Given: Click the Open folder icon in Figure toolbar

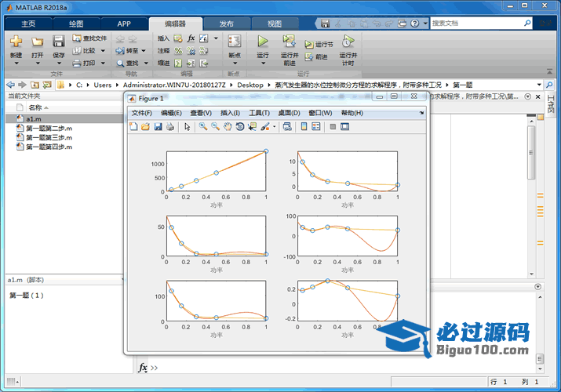Looking at the screenshot, I should pos(145,127).
